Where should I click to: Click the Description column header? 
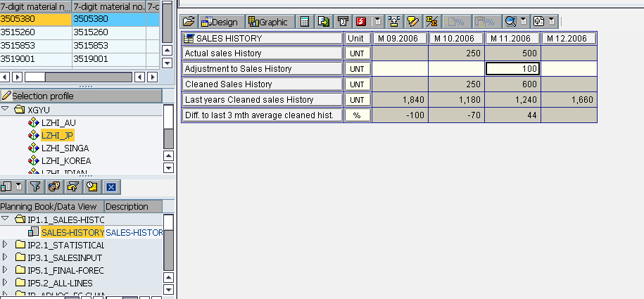(x=127, y=206)
